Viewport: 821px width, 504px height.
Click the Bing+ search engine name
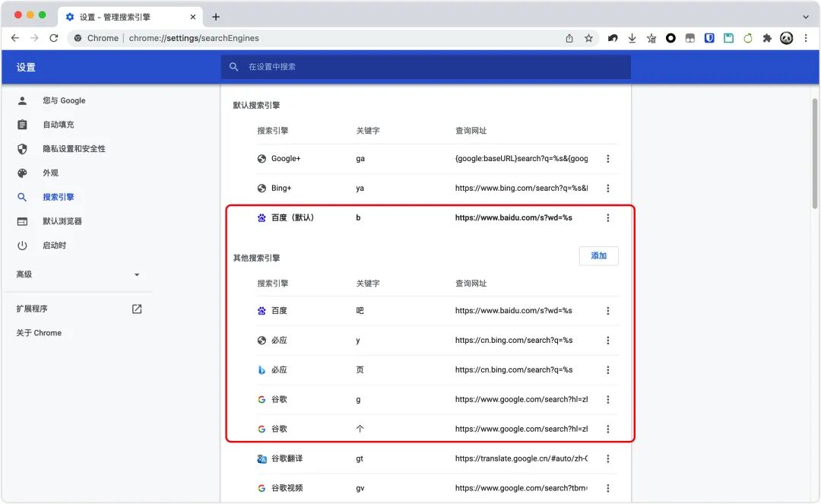pyautogui.click(x=281, y=188)
